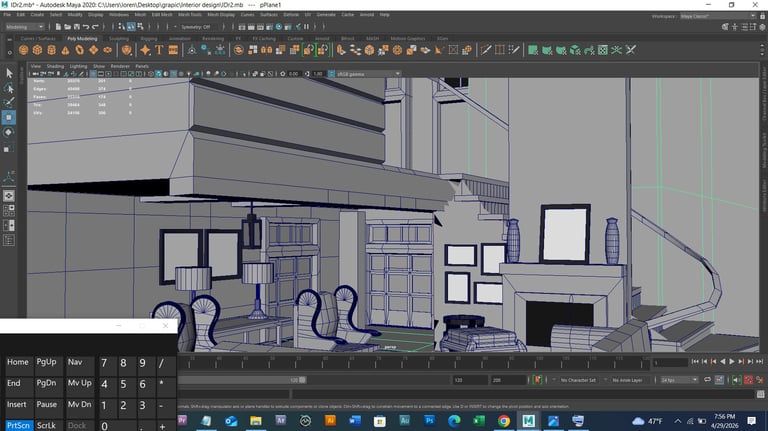This screenshot has width=768, height=431.
Task: Open the No Character Set dropdown
Action: point(580,381)
